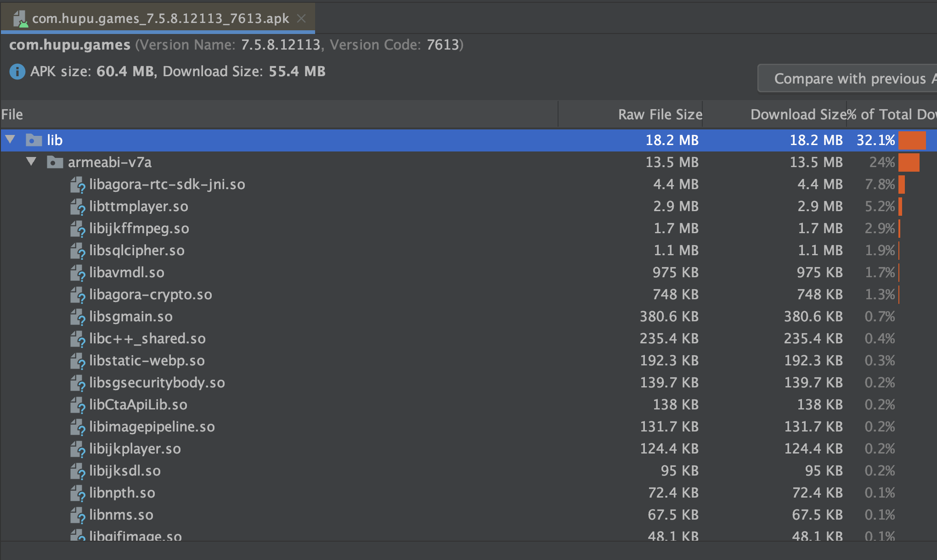The height and width of the screenshot is (560, 937).
Task: Click the orange size bar for lib
Action: (912, 140)
